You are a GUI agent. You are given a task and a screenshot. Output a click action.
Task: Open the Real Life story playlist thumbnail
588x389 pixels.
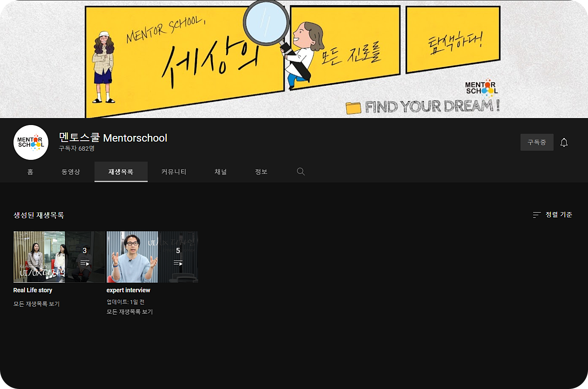click(x=59, y=257)
